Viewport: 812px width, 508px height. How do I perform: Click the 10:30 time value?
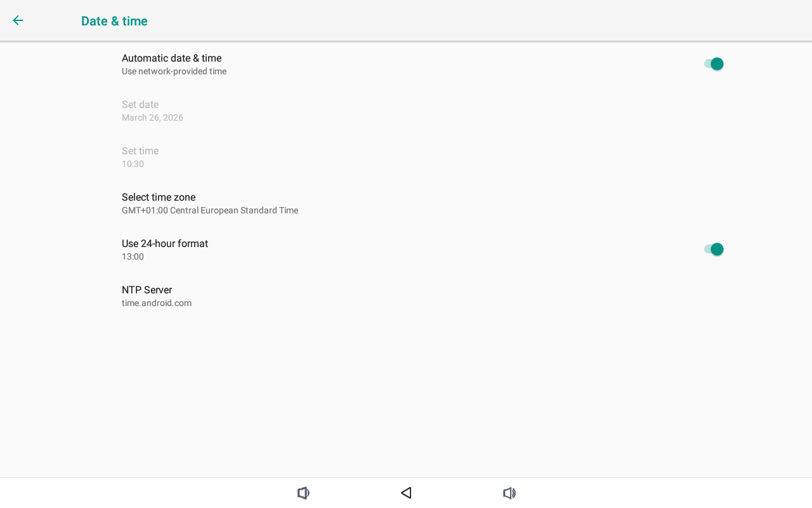(x=133, y=164)
